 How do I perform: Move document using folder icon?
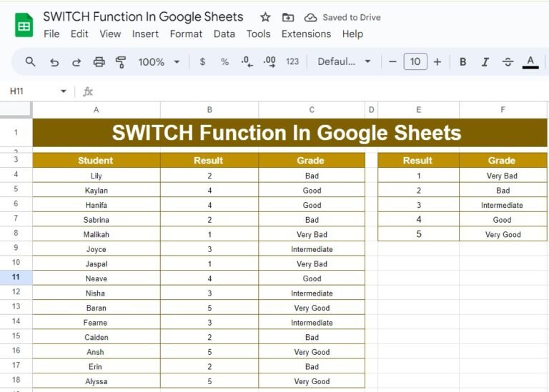pyautogui.click(x=288, y=17)
